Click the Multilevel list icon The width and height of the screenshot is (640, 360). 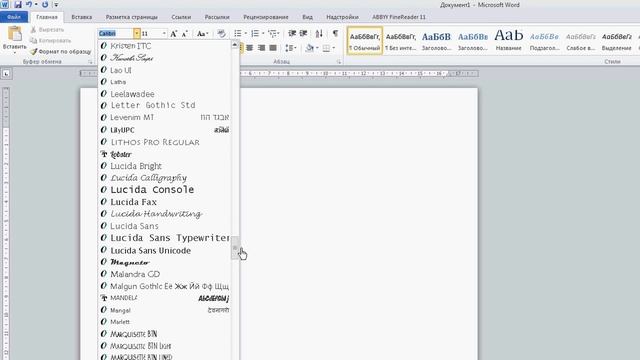click(x=272, y=33)
